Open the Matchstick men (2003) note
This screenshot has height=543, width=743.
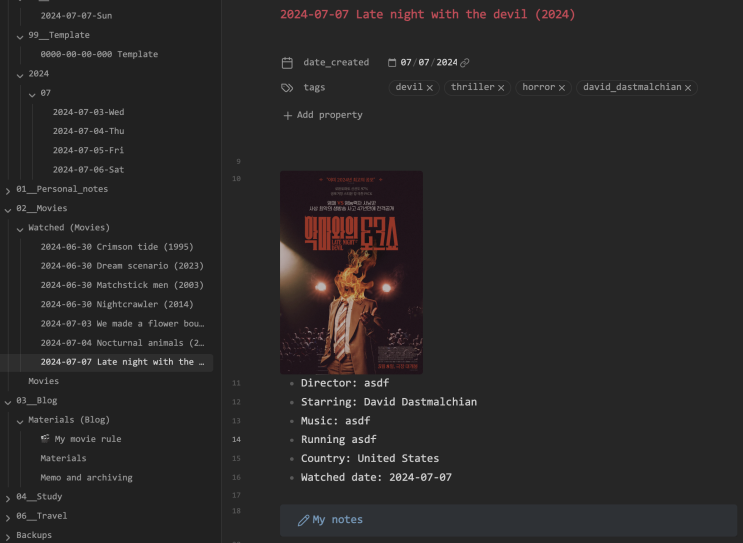[122, 285]
